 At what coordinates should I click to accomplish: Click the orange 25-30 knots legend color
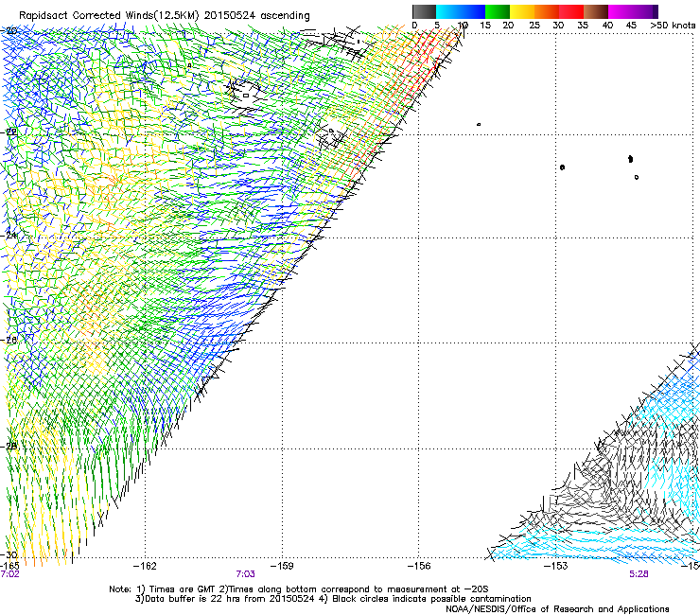tap(547, 11)
